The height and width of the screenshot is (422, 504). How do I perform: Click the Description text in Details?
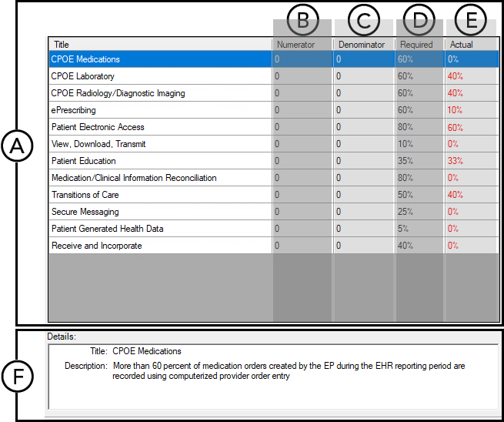pos(289,371)
